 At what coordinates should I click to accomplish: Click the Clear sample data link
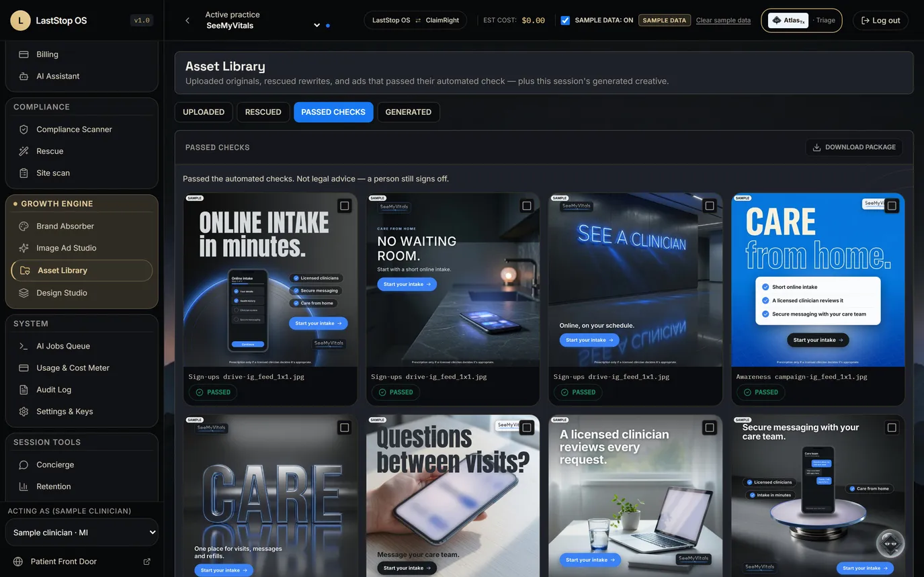tap(723, 20)
